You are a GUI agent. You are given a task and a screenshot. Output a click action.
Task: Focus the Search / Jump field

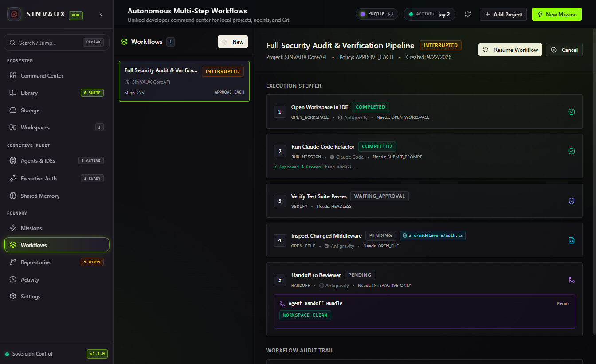click(56, 43)
